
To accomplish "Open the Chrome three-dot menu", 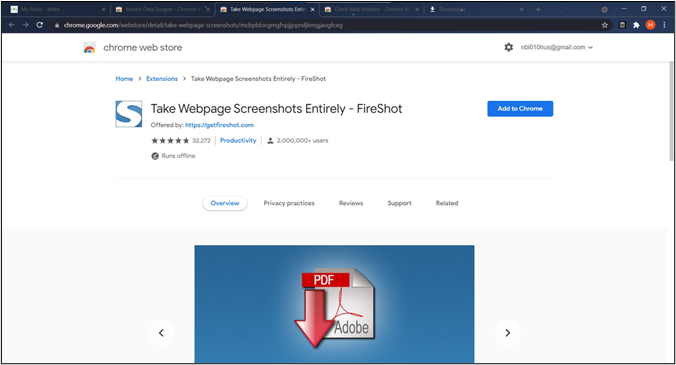I will [664, 25].
